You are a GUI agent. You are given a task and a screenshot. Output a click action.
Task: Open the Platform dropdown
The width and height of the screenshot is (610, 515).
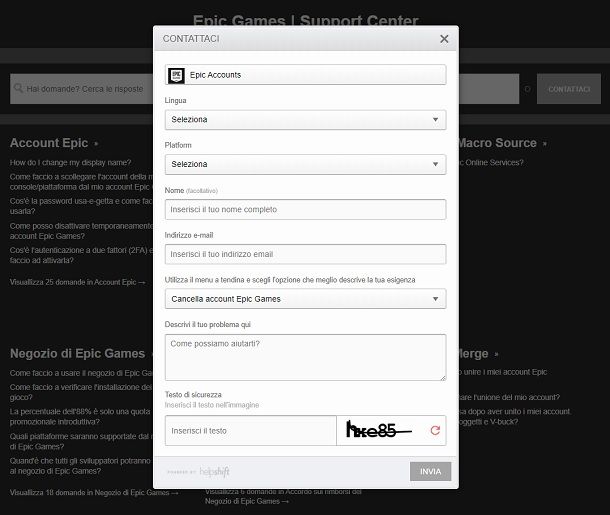click(305, 165)
